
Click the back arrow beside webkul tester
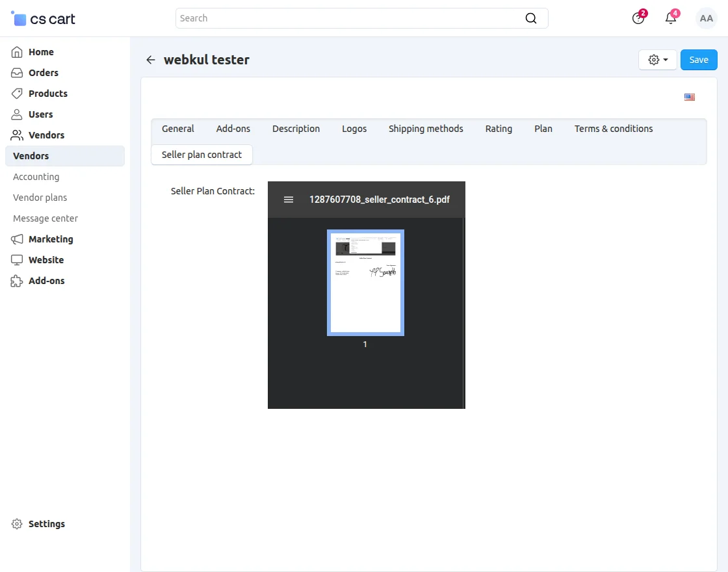click(x=151, y=60)
